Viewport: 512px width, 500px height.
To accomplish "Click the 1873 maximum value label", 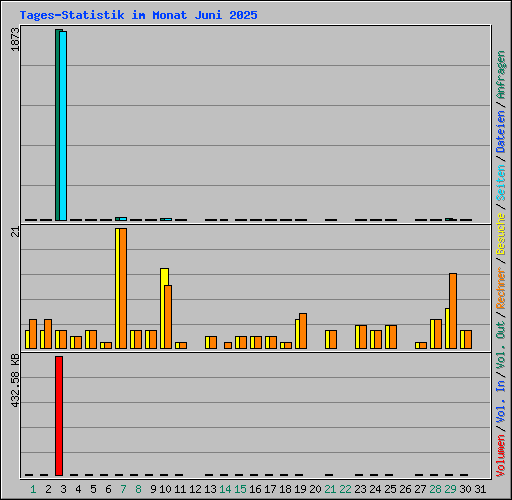I will [15, 39].
